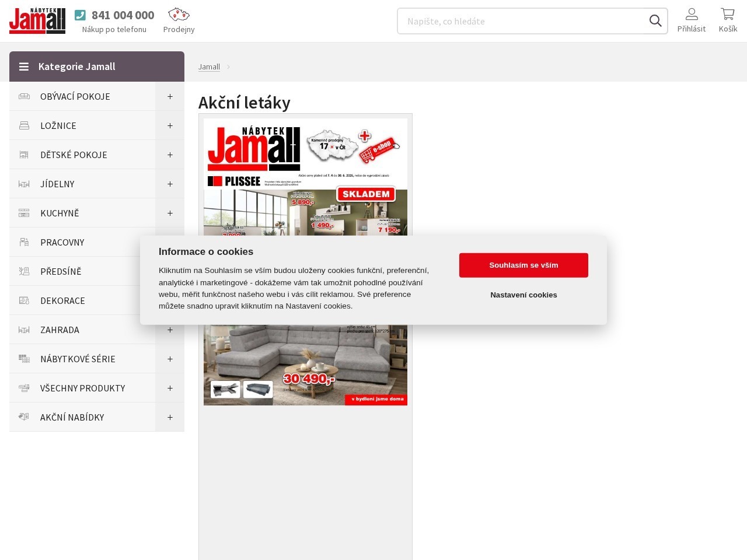The width and height of the screenshot is (747, 560).
Task: Click the hamburger icon beside Kategorie Jamall
Action: [24, 66]
